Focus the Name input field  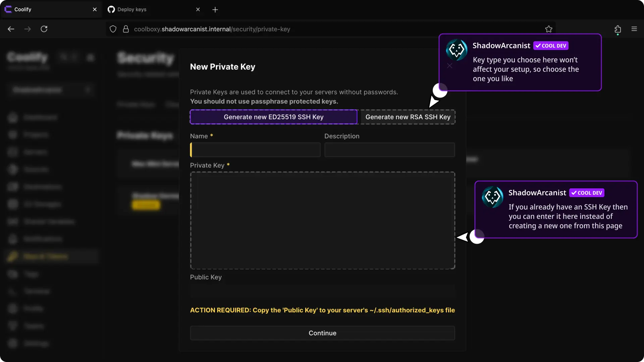(x=256, y=150)
